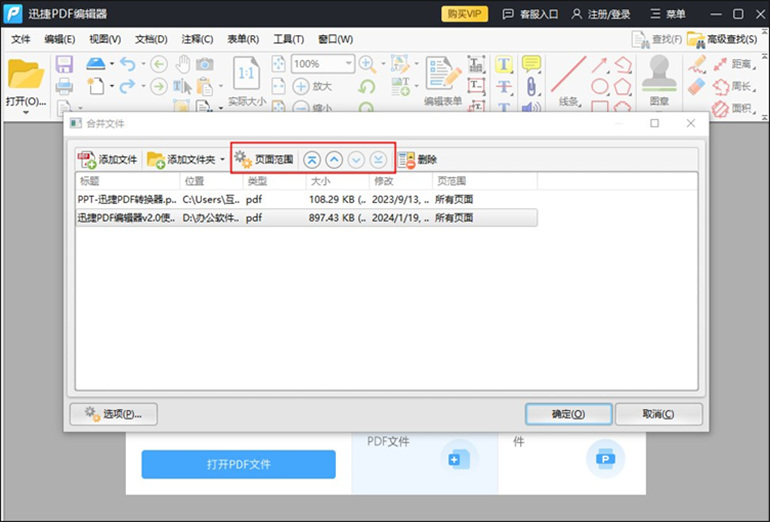Confirm merge with OK button
Viewport: 770px width, 522px height.
pyautogui.click(x=568, y=414)
